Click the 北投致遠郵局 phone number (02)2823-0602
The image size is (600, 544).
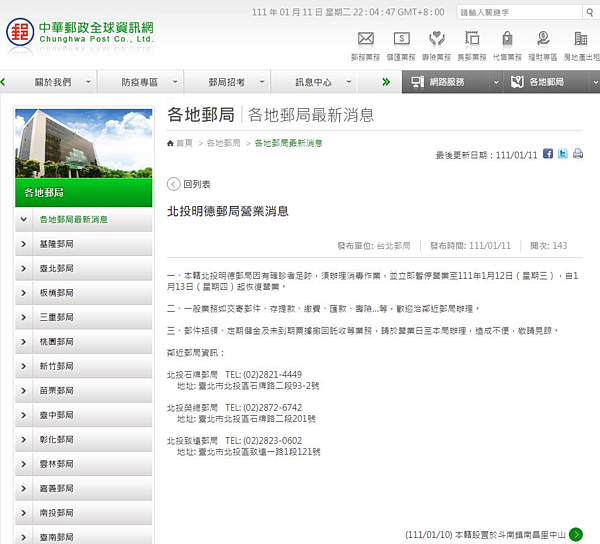click(x=272, y=441)
